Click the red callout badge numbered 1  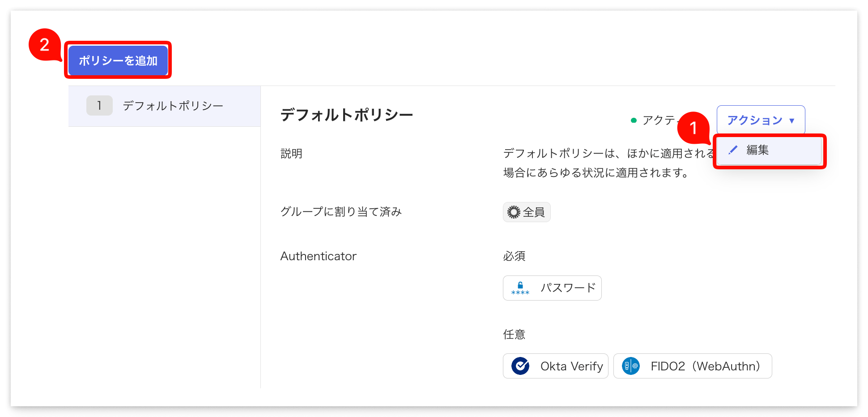[694, 129]
